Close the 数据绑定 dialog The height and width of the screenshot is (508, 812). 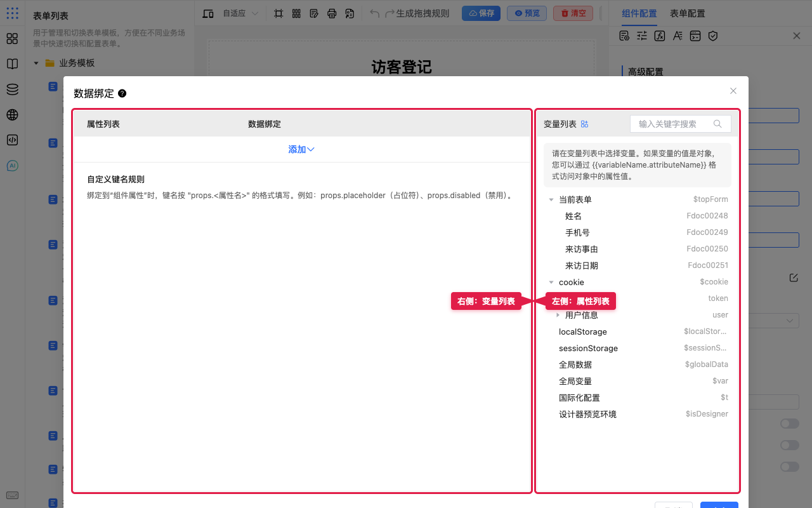tap(733, 91)
